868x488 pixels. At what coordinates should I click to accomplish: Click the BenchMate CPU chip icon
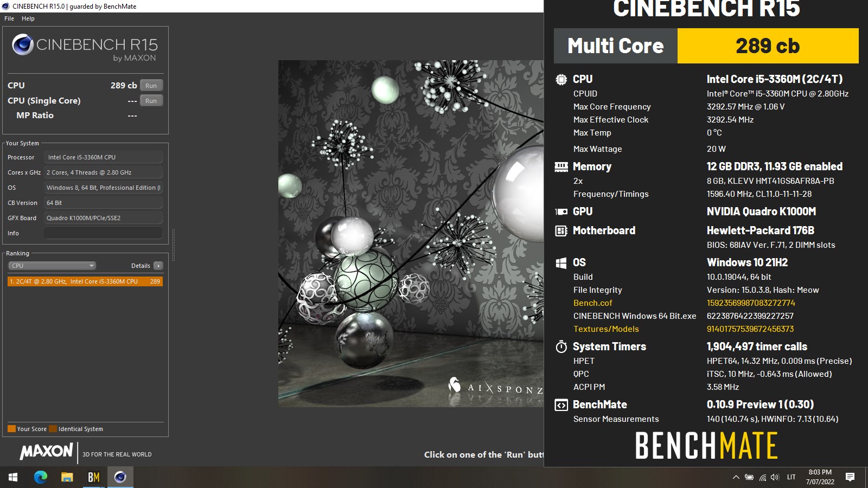coord(561,79)
